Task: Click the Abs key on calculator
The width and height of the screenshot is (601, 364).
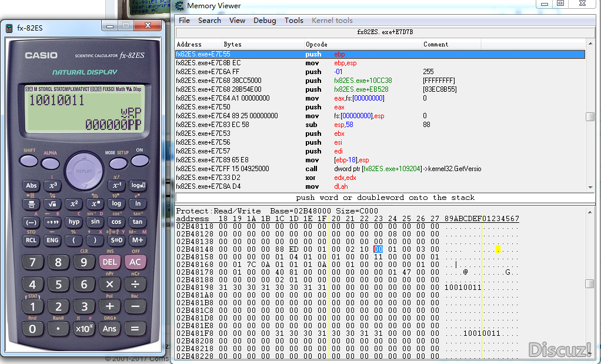Action: click(31, 186)
